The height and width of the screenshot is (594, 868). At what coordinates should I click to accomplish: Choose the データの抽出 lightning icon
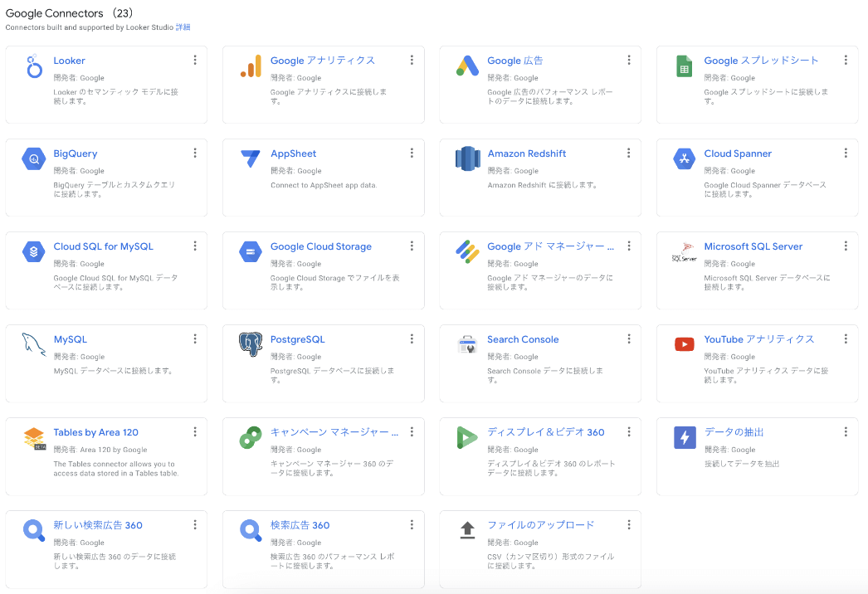point(685,437)
